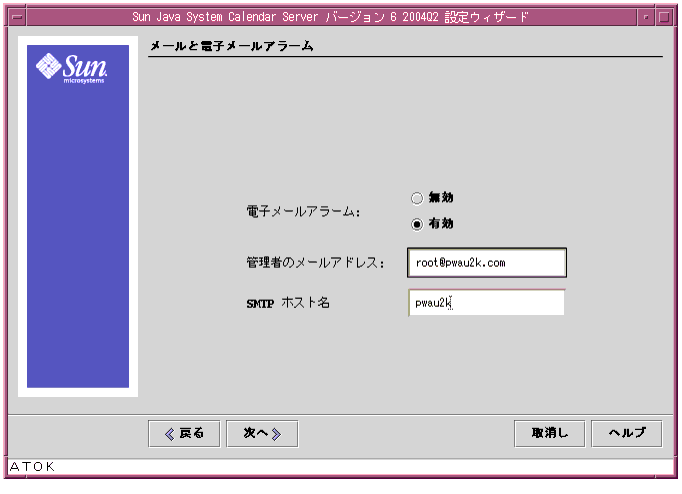Open help with the ヘルプ button

[627, 434]
